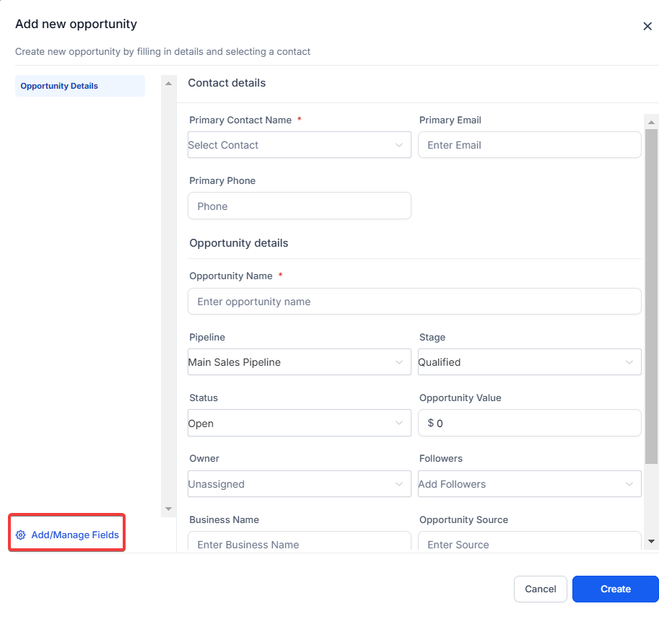Image resolution: width=672 pixels, height=619 pixels.
Task: Focus the Enter opportunity name field
Action: coord(414,302)
